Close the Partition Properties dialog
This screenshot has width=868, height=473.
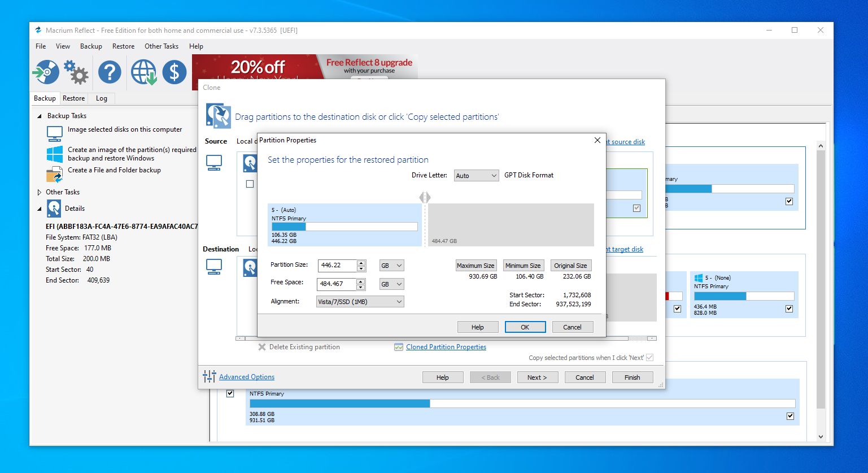[x=597, y=140]
